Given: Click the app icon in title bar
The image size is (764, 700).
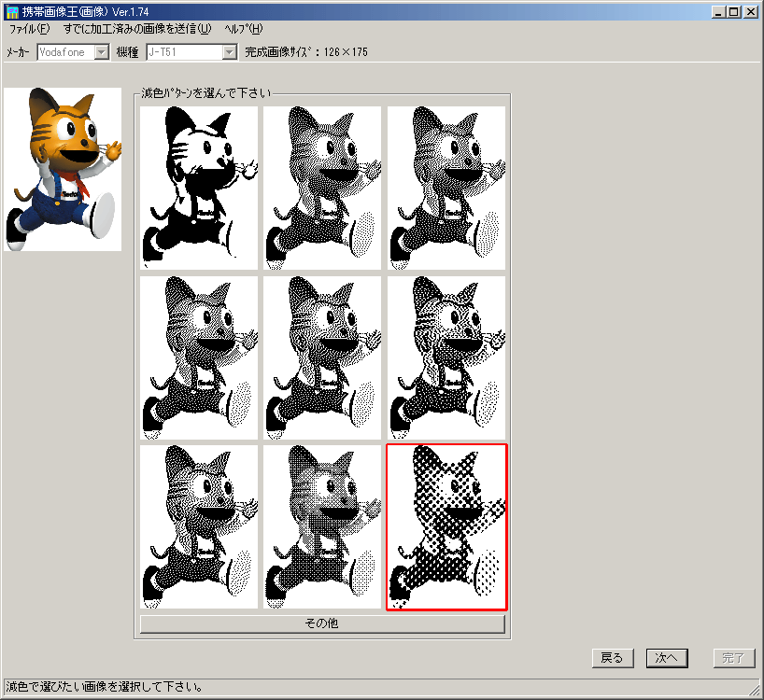Looking at the screenshot, I should pyautogui.click(x=12, y=12).
